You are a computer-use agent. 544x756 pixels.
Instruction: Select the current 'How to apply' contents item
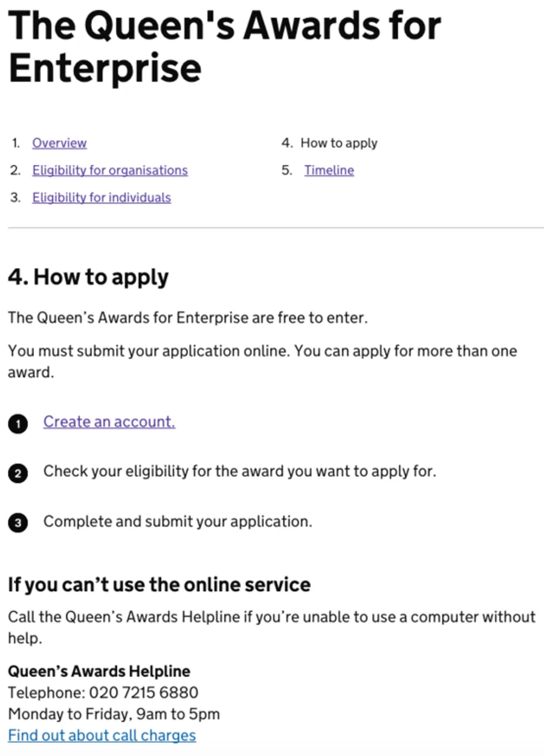(338, 143)
